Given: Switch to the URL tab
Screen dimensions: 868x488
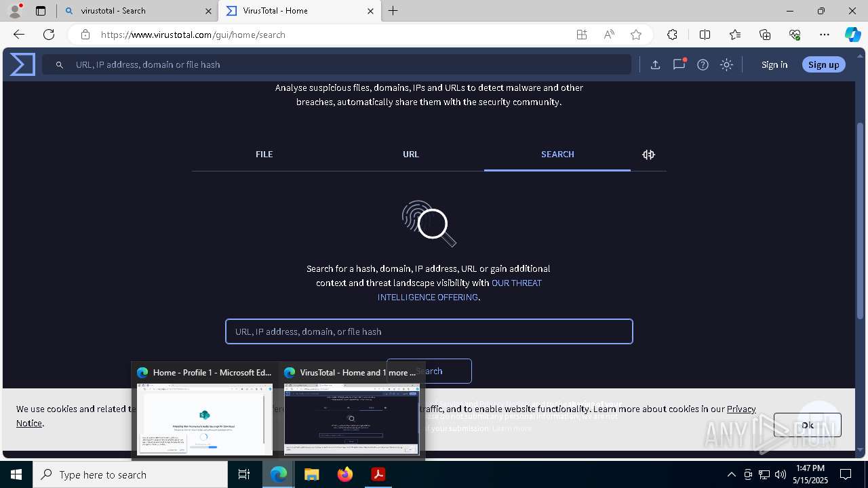Looking at the screenshot, I should 411,155.
